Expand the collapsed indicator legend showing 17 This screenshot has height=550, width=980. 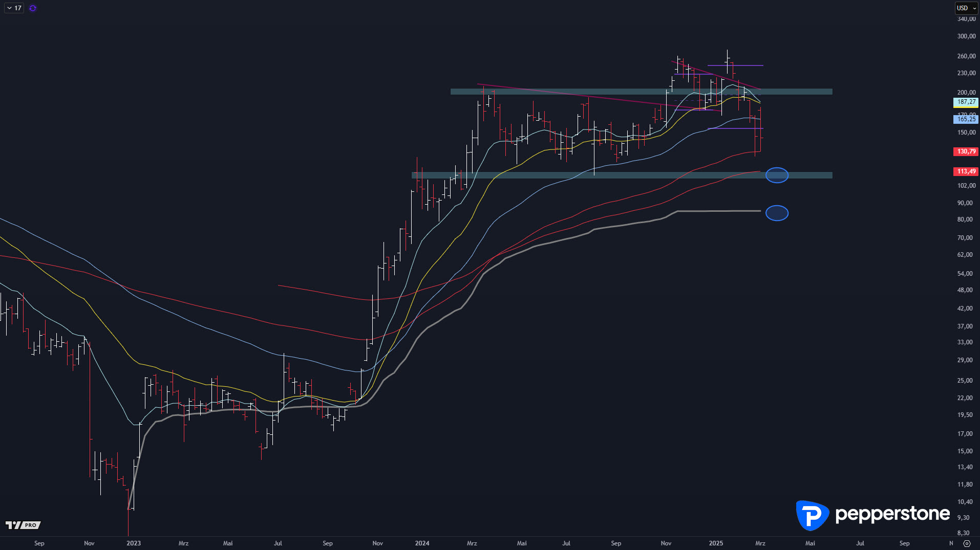point(14,8)
